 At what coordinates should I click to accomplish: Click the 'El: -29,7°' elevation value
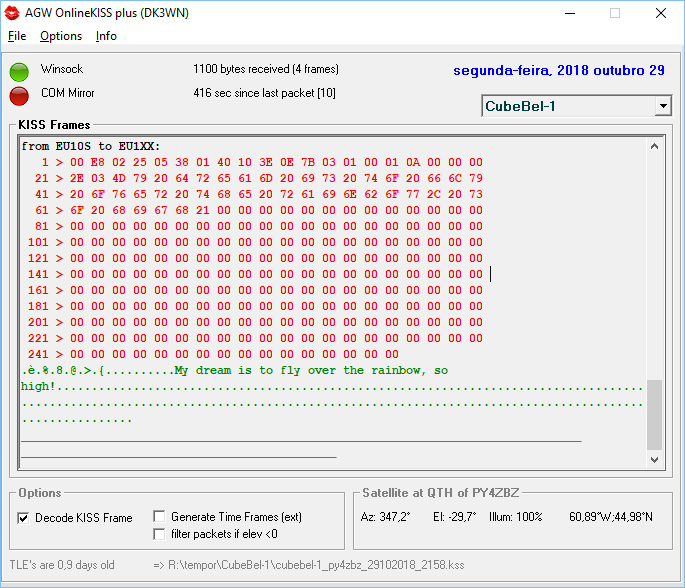[454, 517]
